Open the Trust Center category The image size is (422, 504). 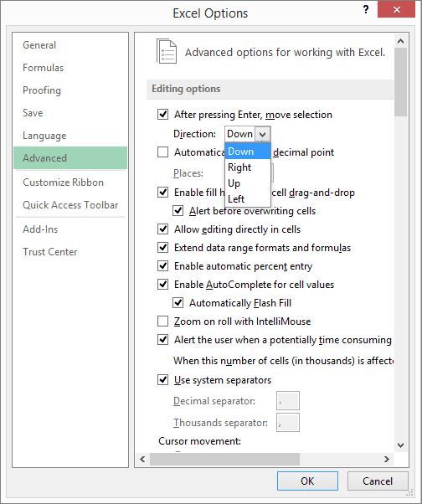coord(70,252)
